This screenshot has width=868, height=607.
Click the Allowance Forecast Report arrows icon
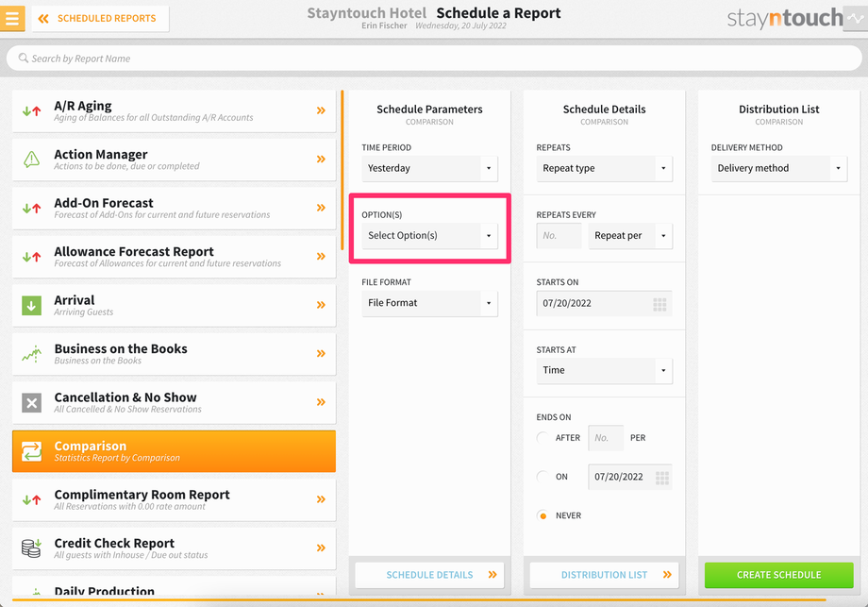coord(31,257)
